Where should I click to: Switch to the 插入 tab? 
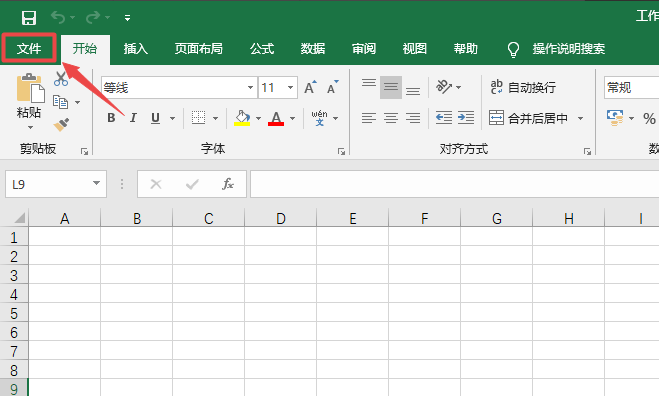tap(136, 49)
